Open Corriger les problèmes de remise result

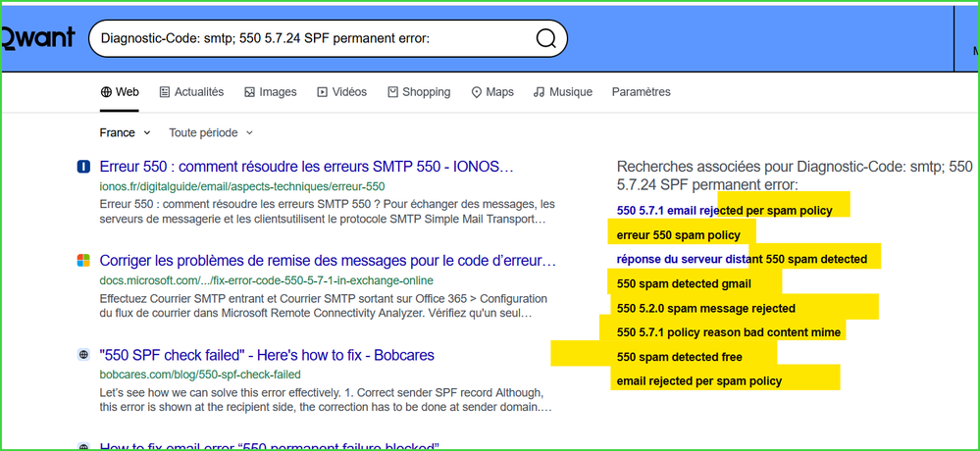(x=328, y=261)
